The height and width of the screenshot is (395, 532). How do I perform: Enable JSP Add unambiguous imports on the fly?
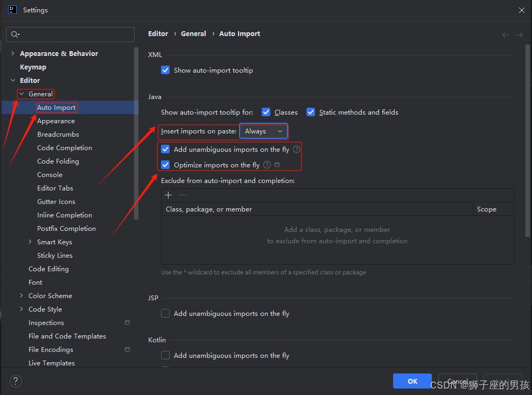coord(165,313)
